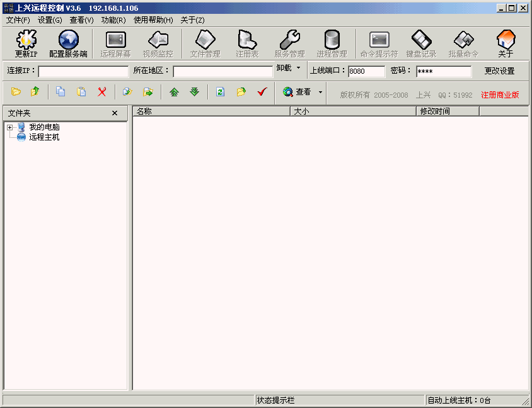Expand the 我的电脑 tree node
The image size is (532, 408).
click(9, 128)
